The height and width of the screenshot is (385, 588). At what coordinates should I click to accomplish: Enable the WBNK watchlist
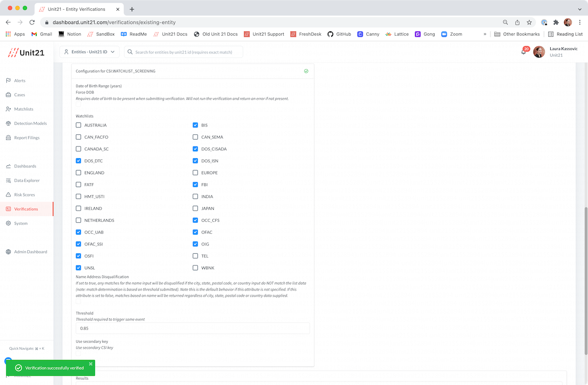pyautogui.click(x=196, y=268)
